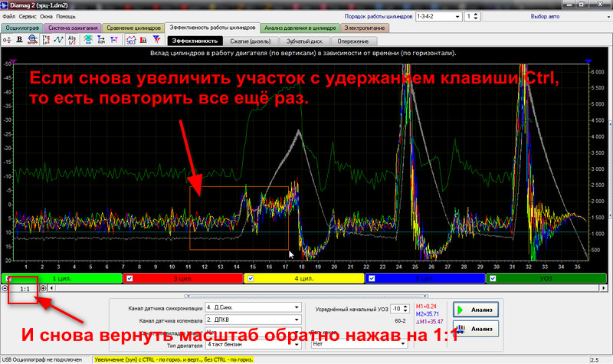The image size is (613, 364).
Task: Open the Окна menu
Action: (46, 16)
